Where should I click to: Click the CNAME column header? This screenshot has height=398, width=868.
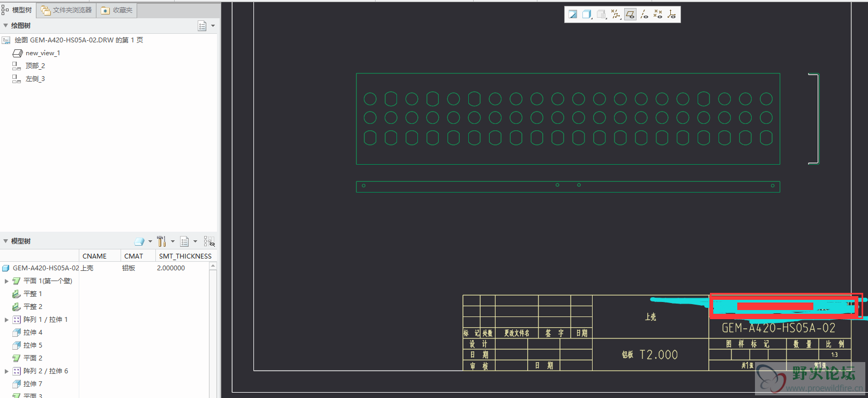(100, 256)
